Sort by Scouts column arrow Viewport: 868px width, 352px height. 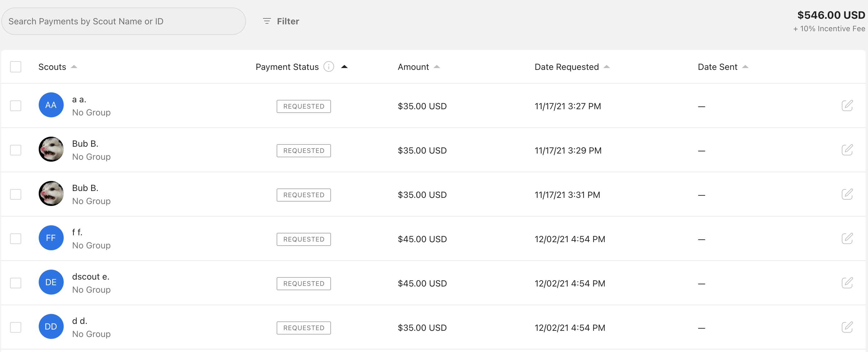click(x=74, y=67)
